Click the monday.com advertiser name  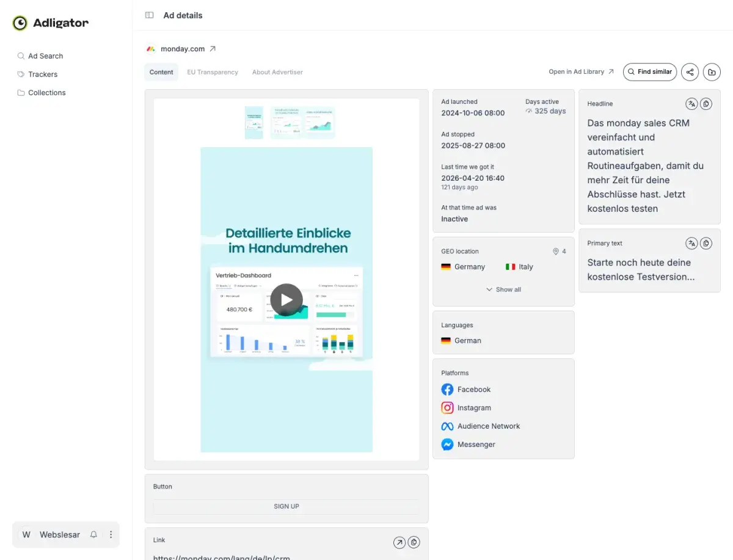pyautogui.click(x=183, y=49)
